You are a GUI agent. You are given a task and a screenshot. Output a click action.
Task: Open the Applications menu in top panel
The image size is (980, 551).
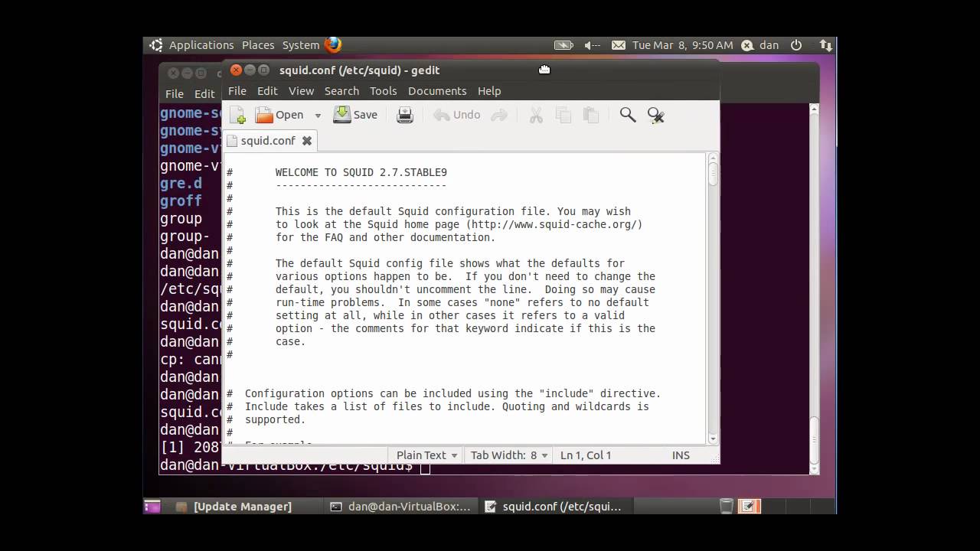pyautogui.click(x=201, y=45)
